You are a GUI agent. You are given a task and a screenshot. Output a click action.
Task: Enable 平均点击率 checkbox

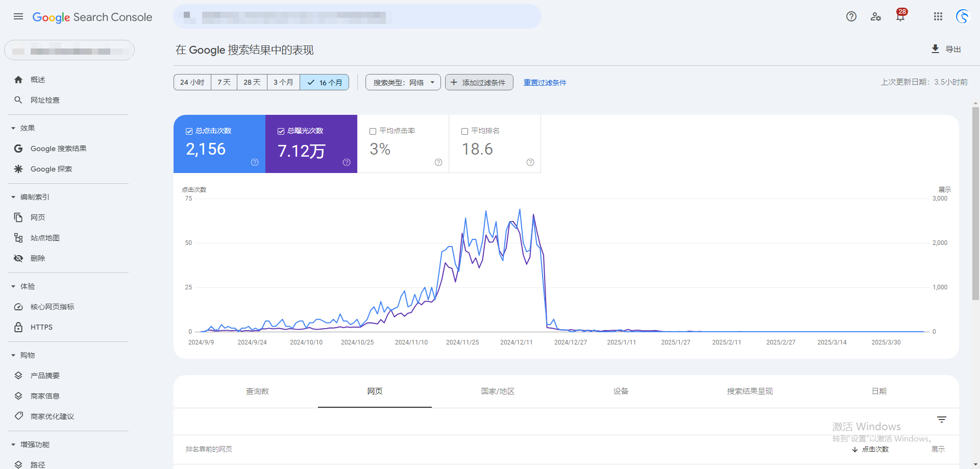[x=373, y=131]
